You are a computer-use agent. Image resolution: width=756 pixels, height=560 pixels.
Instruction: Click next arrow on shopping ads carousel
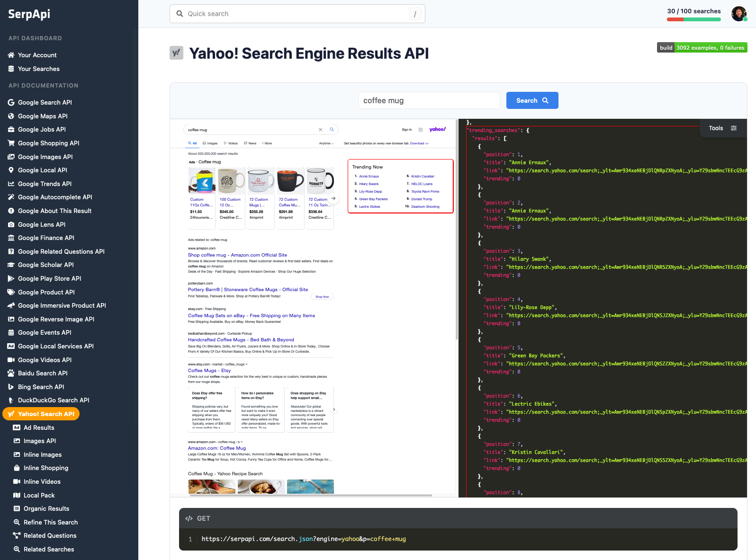(x=333, y=198)
